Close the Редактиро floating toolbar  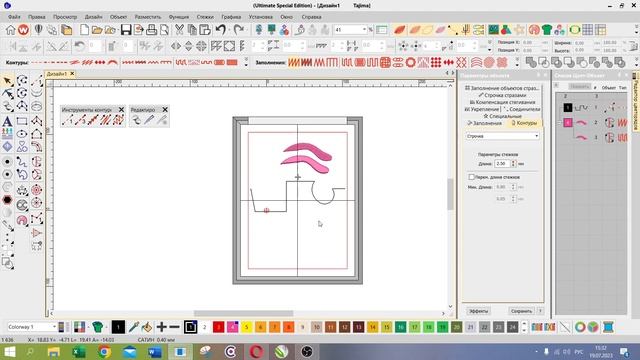165,109
